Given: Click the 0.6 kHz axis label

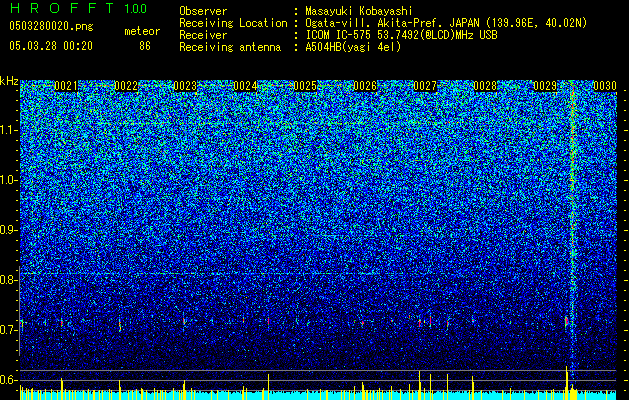Looking at the screenshot, I should tap(9, 380).
